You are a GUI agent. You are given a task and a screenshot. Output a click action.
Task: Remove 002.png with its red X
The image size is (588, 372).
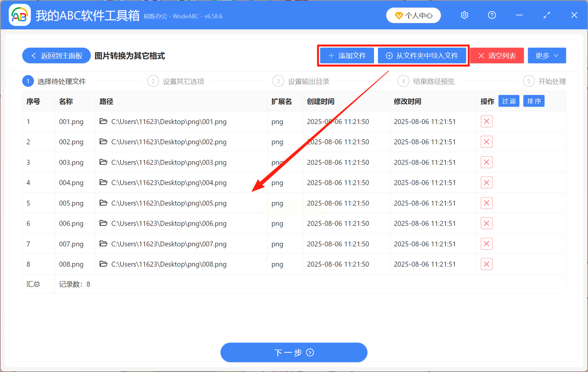tap(487, 142)
